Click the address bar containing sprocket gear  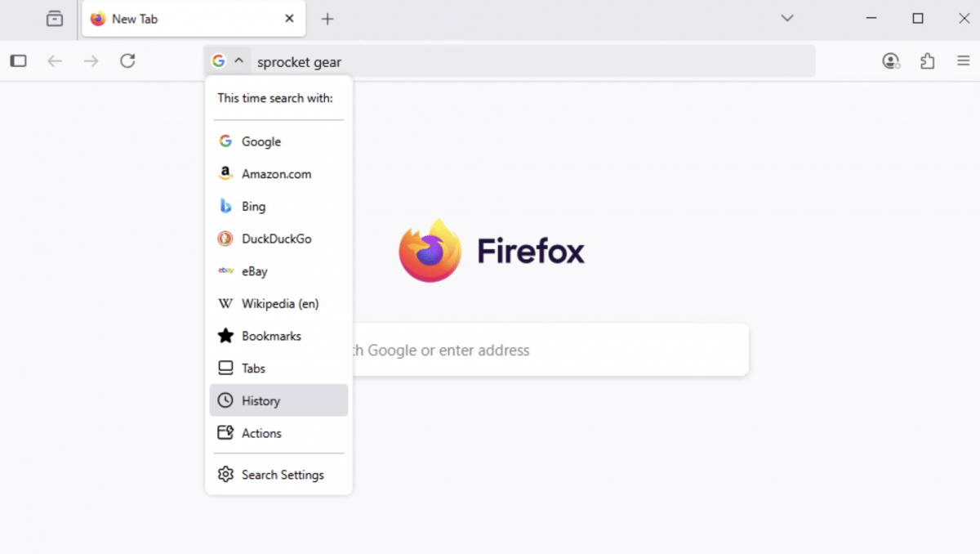coord(531,62)
